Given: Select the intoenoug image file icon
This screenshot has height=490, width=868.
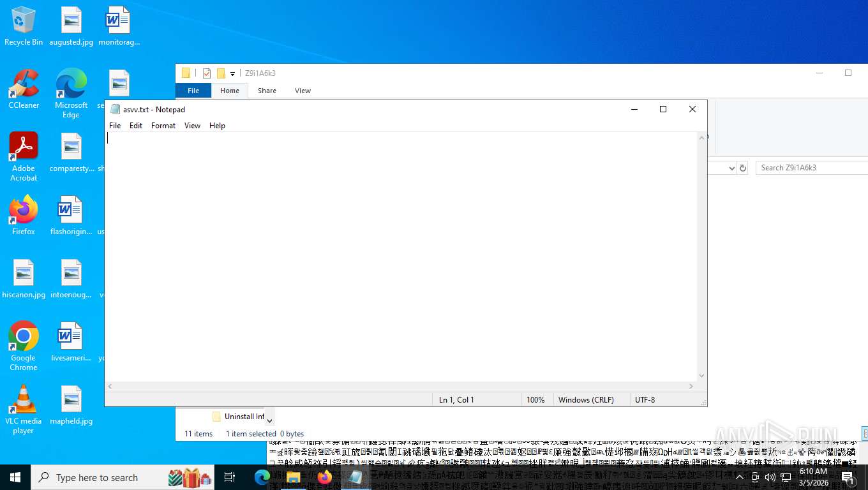Looking at the screenshot, I should click(71, 279).
